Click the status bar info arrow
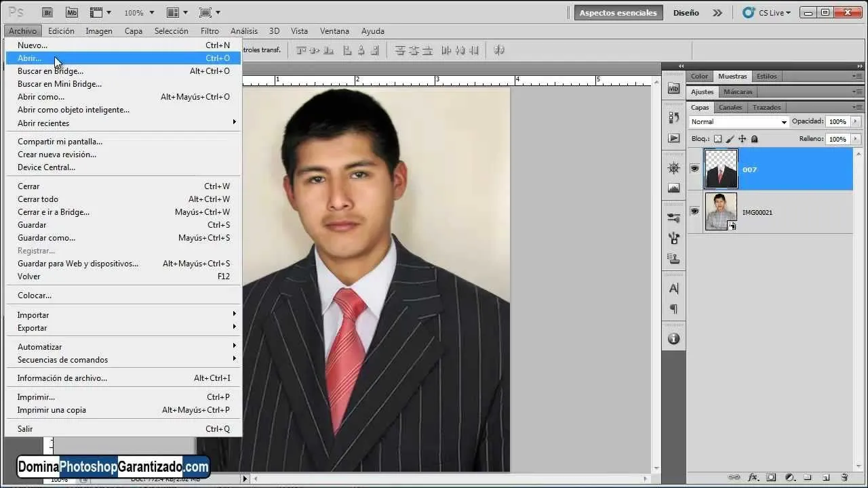This screenshot has width=868, height=488. coord(245,479)
